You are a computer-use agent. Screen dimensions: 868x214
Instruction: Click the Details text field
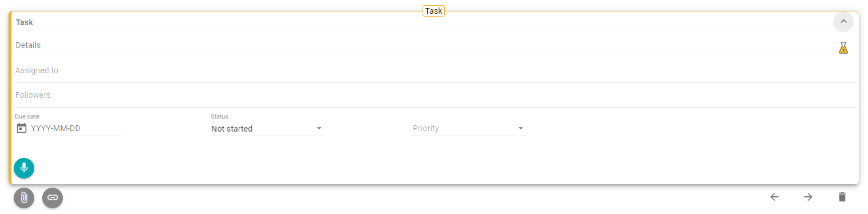[421, 45]
